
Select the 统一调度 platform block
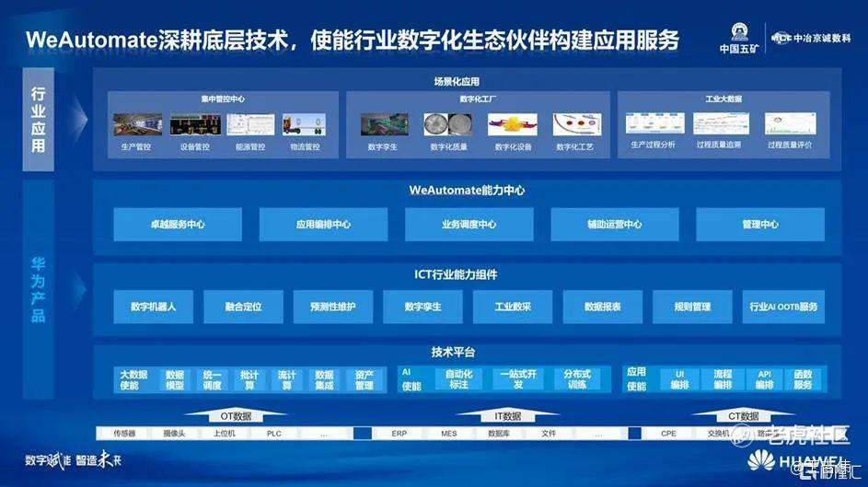212,380
